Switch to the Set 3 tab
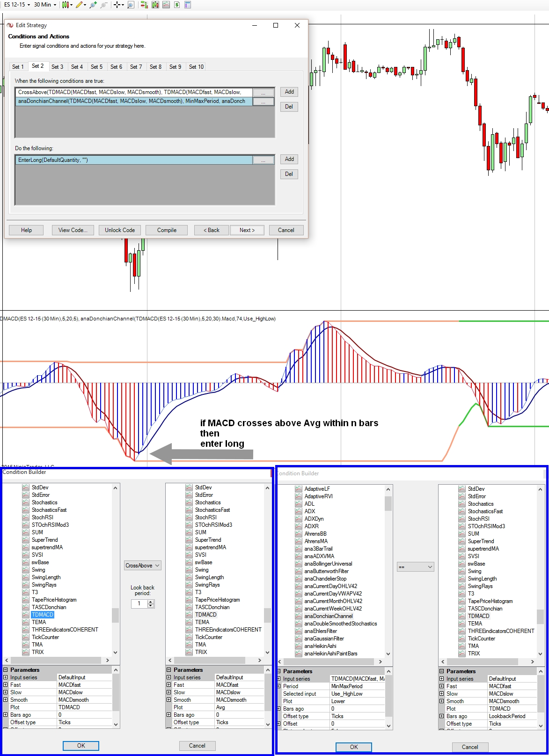Viewport: 549px width, 756px height. pos(57,67)
